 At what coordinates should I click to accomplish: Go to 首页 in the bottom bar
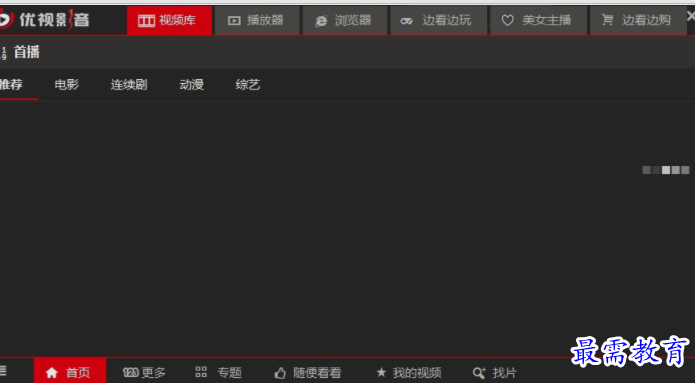tap(70, 371)
